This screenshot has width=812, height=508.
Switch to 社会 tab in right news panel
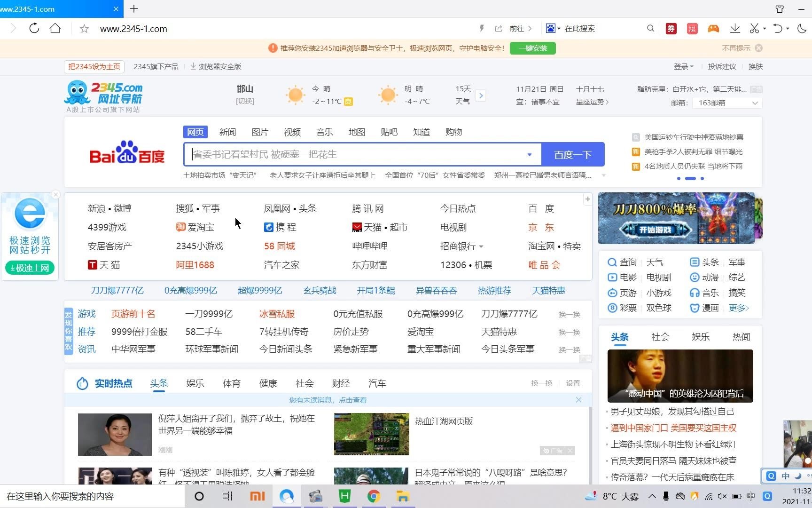click(x=660, y=337)
